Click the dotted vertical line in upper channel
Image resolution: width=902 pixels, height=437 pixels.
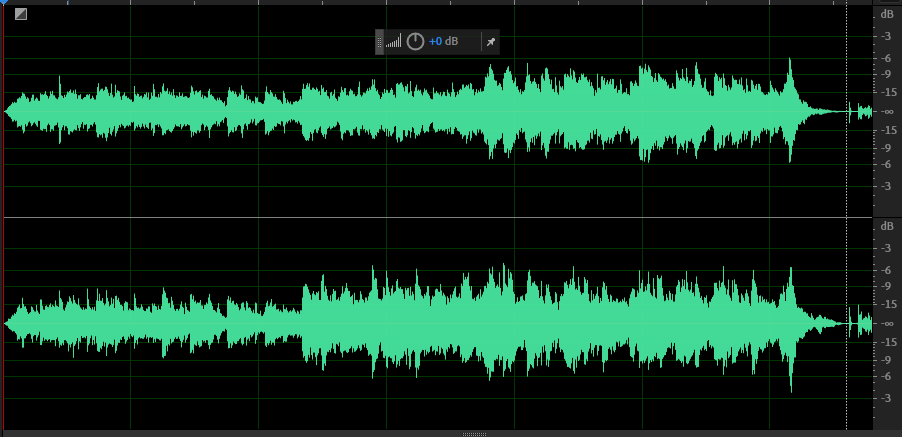[847, 60]
